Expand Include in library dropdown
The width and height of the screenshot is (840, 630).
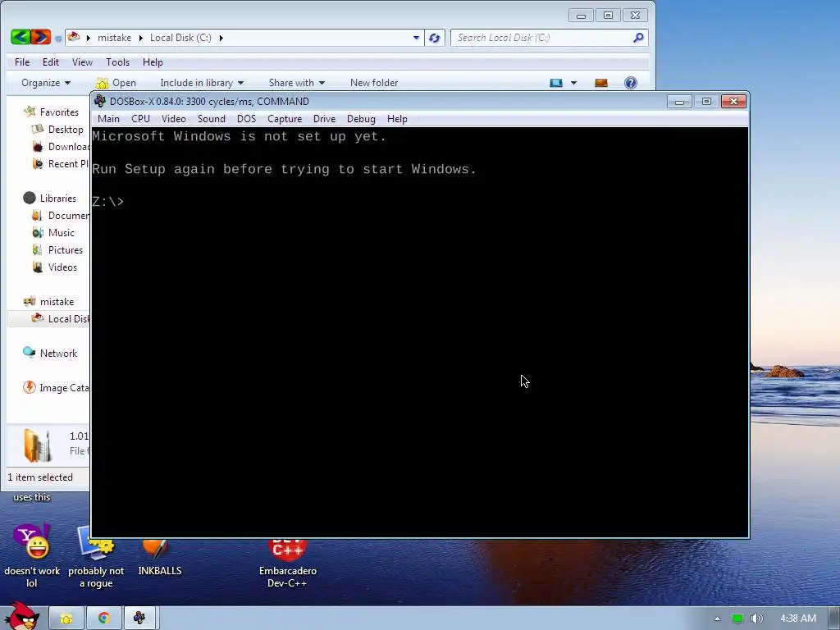tap(202, 83)
